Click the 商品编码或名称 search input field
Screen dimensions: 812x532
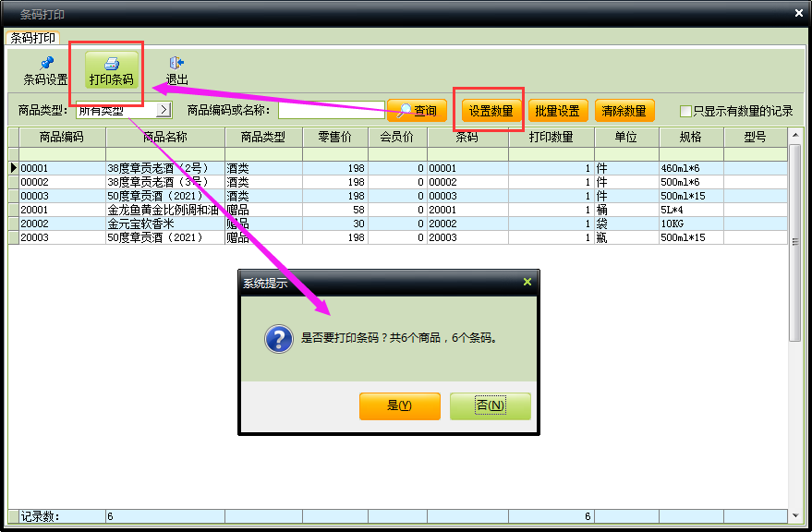(x=331, y=111)
